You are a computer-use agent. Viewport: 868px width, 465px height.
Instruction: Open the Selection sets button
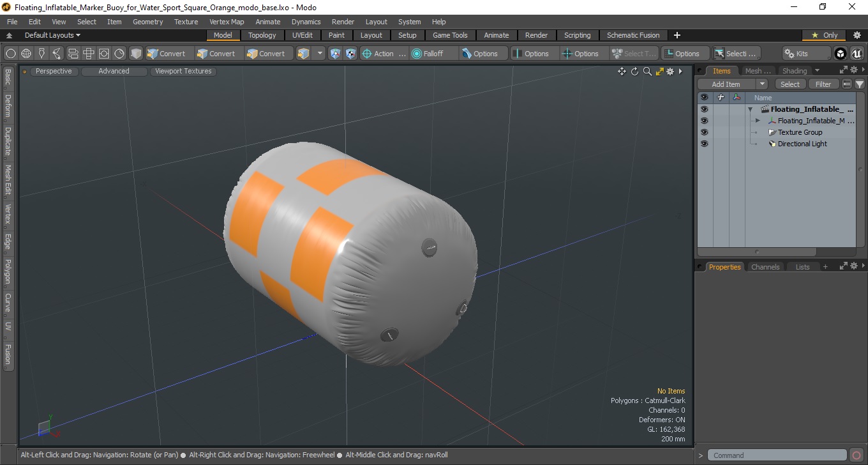coord(736,54)
